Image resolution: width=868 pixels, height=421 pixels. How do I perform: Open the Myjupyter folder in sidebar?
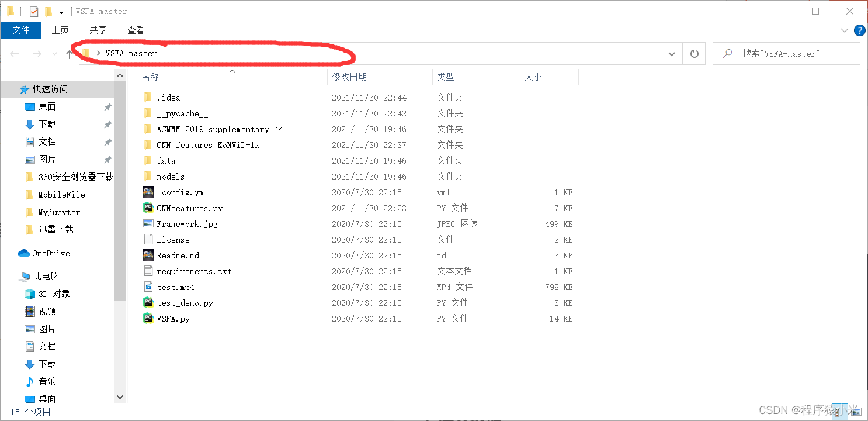[60, 212]
